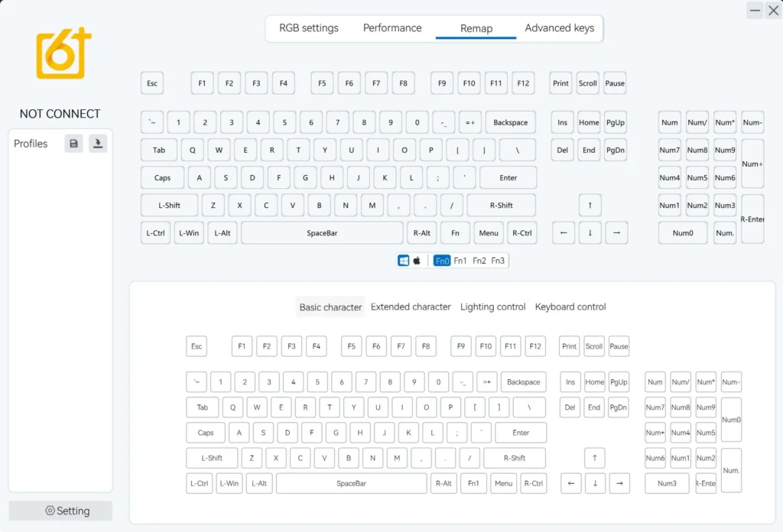Choose left arrow in lower character keyboard
This screenshot has width=783, height=532.
(570, 483)
